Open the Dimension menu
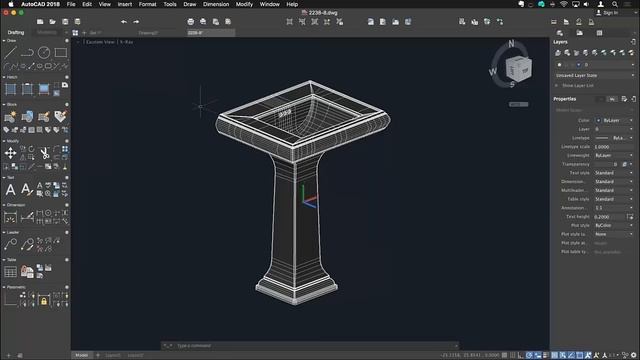 (216, 4)
